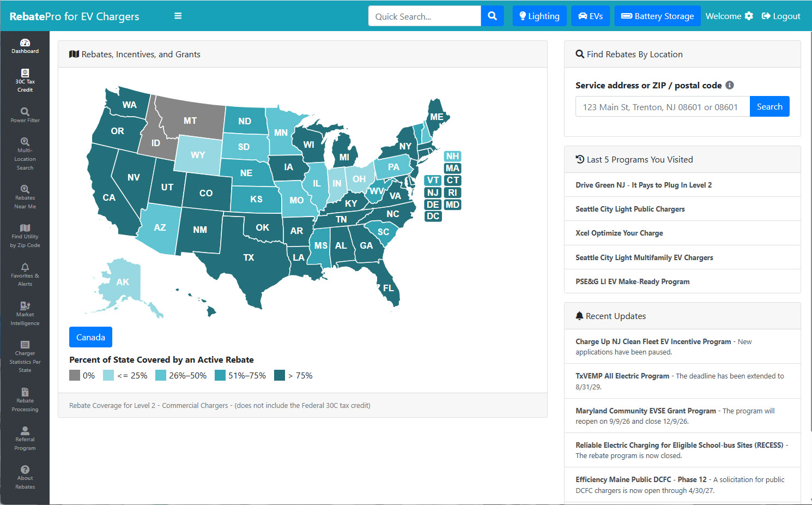The width and height of the screenshot is (812, 505).
Task: Open Market Intelligence in the sidebar
Action: click(x=25, y=314)
